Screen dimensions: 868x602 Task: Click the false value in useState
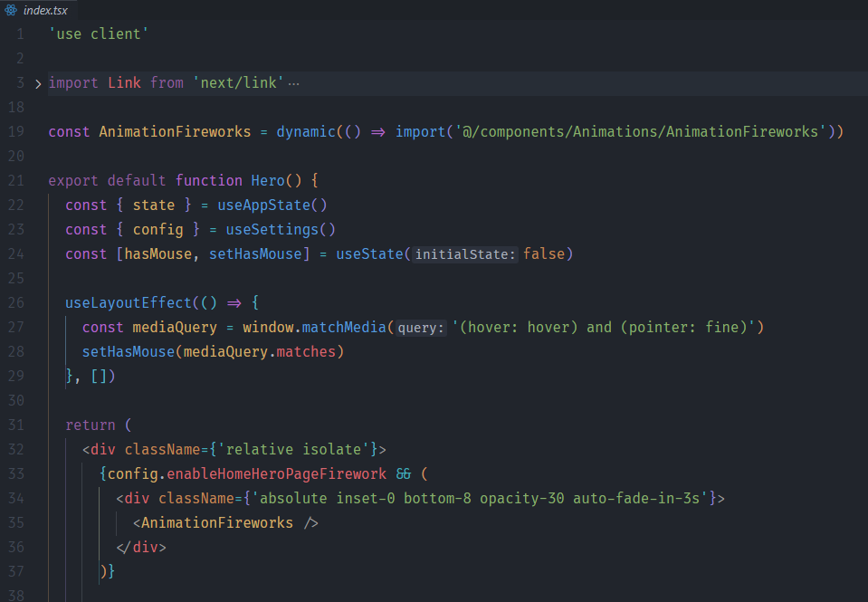pos(544,254)
